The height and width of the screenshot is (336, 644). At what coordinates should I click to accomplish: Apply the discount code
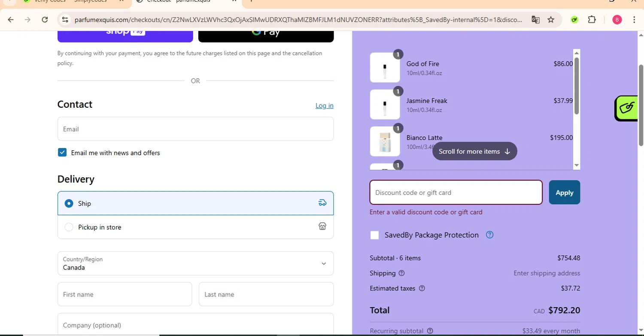[x=564, y=192]
